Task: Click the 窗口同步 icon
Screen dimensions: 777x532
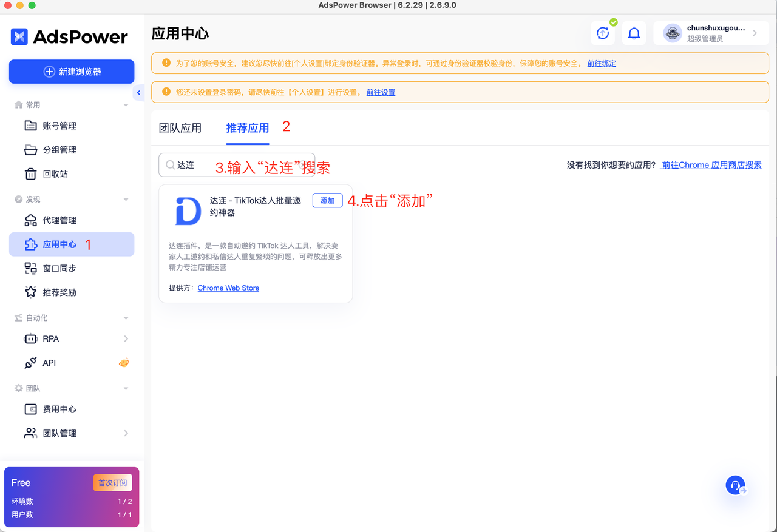Action: 30,268
